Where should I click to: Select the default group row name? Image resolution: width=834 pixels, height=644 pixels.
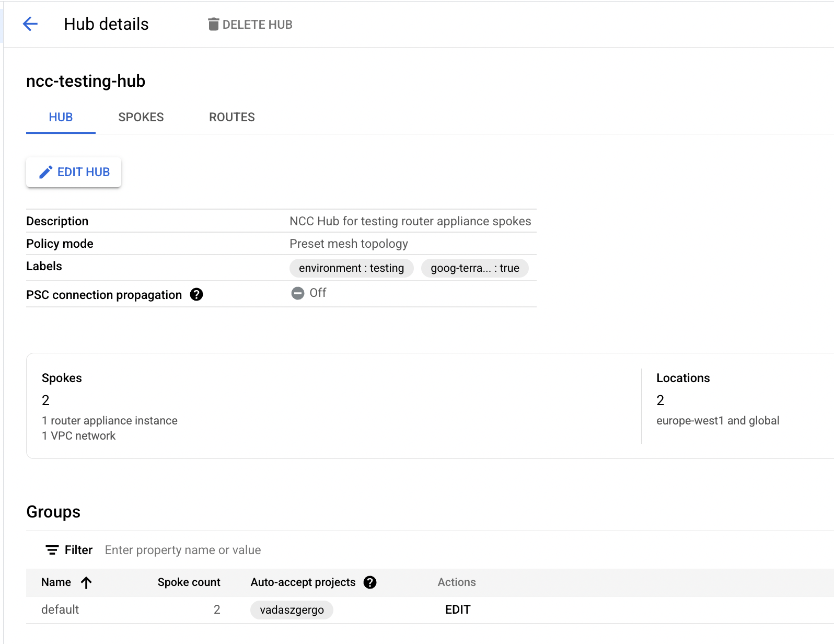(60, 609)
